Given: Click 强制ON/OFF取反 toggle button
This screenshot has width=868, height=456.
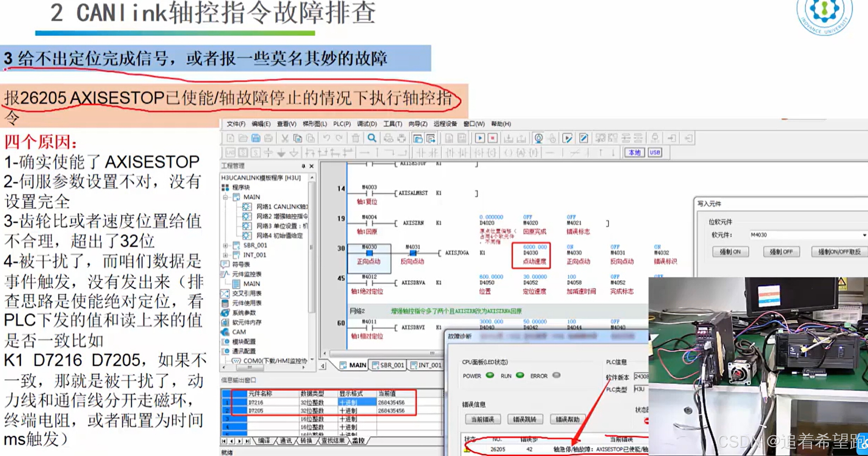Looking at the screenshot, I should 839,252.
